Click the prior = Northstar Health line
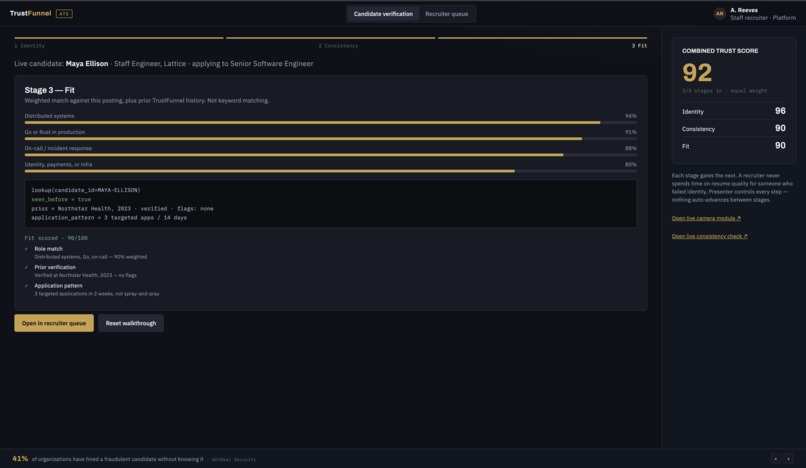 coord(122,209)
